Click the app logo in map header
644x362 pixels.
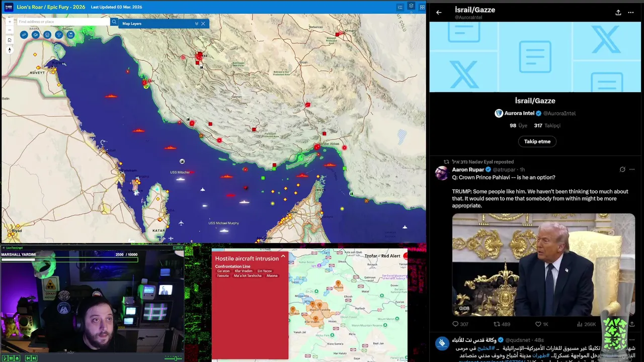8,7
